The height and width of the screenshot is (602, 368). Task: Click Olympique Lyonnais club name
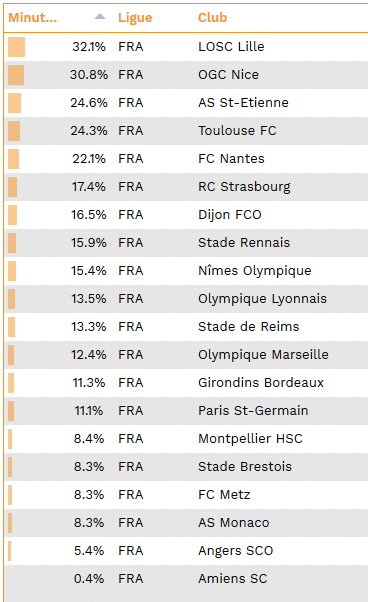point(262,299)
